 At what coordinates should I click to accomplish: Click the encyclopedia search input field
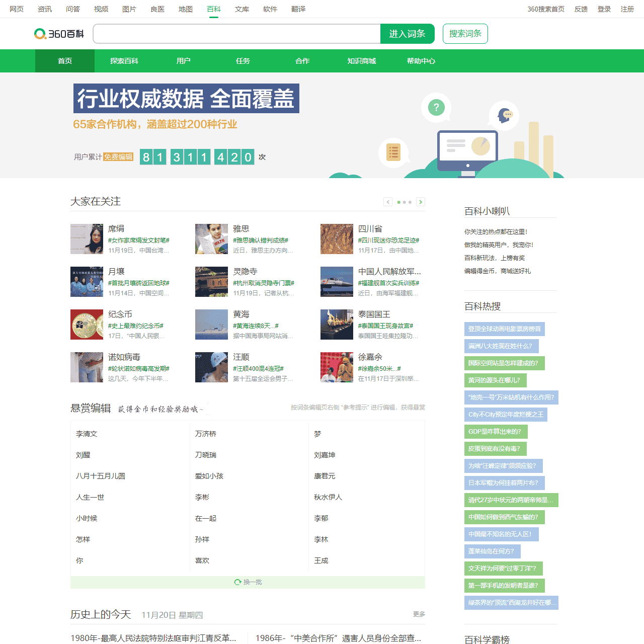[x=236, y=34]
